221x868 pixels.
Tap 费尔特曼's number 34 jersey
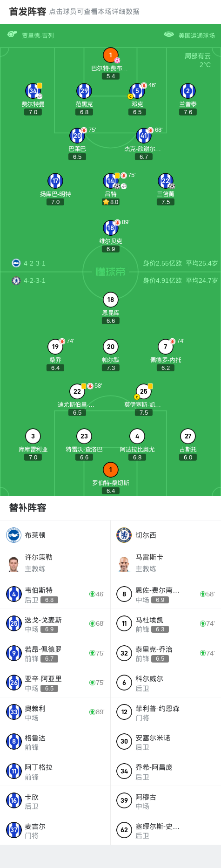33,91
